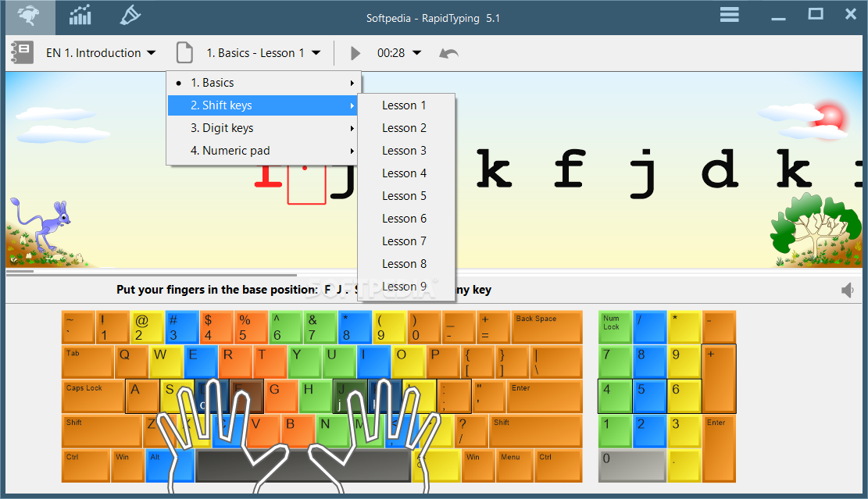The height and width of the screenshot is (499, 868).
Task: Click the orange B key
Action: (x=298, y=431)
